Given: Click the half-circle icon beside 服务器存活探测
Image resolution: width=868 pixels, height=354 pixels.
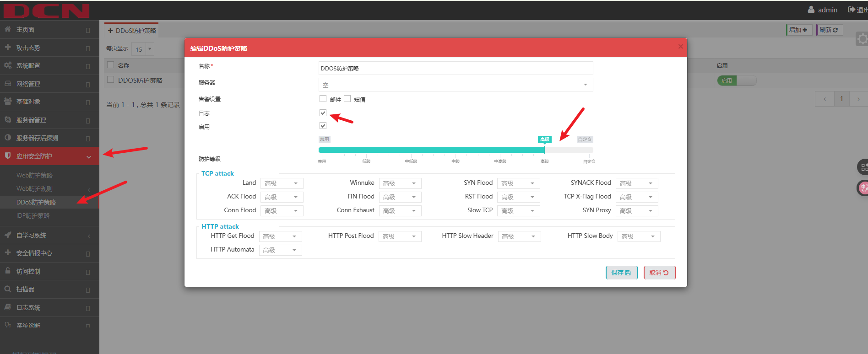Looking at the screenshot, I should pos(8,137).
